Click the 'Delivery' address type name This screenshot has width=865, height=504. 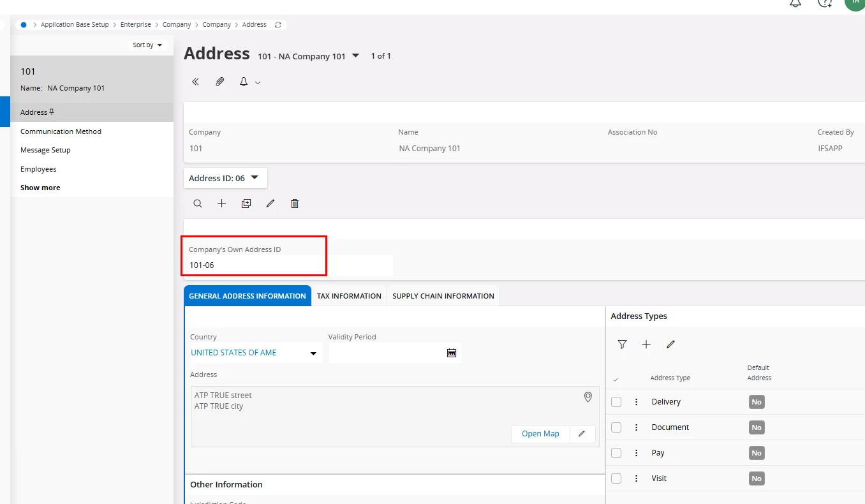tap(666, 402)
